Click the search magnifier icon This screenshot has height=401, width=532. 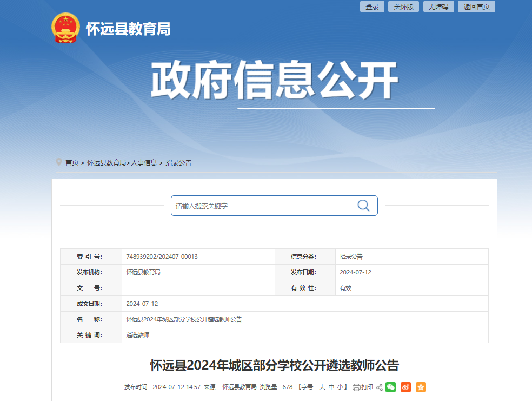click(x=363, y=206)
